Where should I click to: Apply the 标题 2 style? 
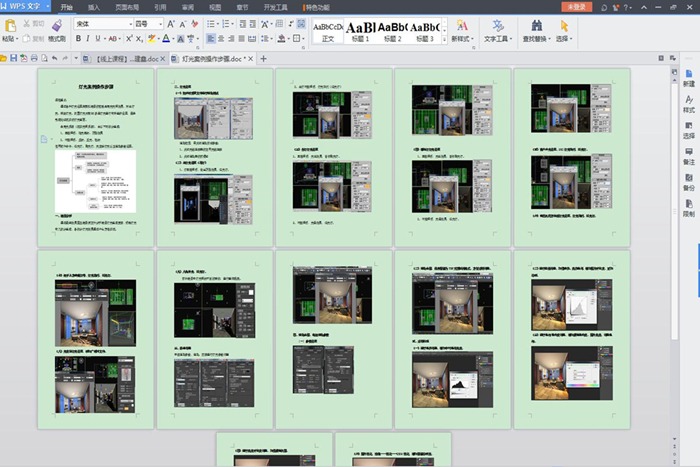pos(392,31)
